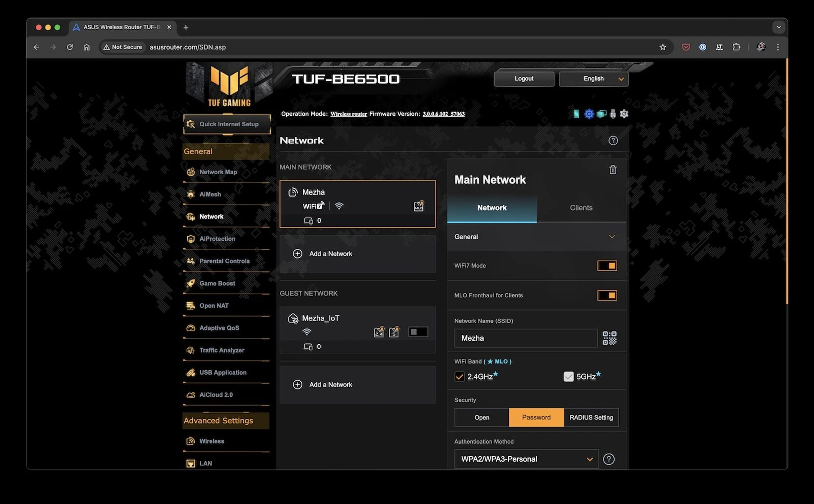814x504 pixels.
Task: Click the blue internet status gear icon
Action: [589, 114]
